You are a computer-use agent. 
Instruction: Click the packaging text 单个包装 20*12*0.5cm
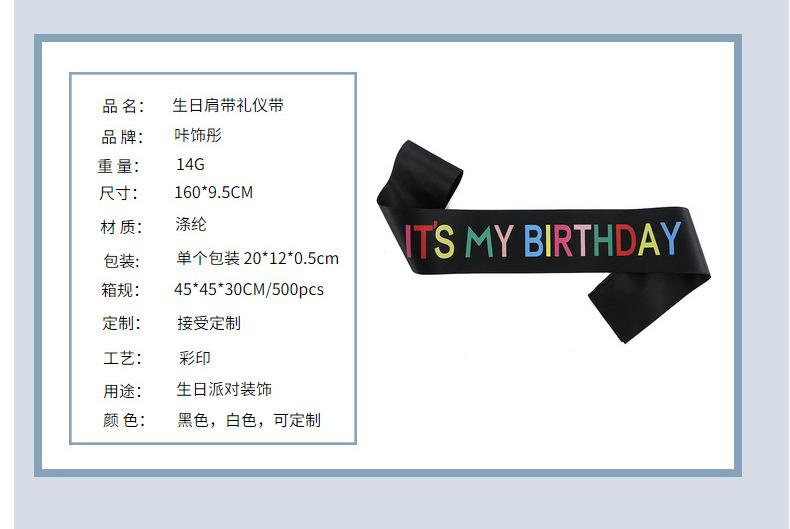click(x=257, y=258)
